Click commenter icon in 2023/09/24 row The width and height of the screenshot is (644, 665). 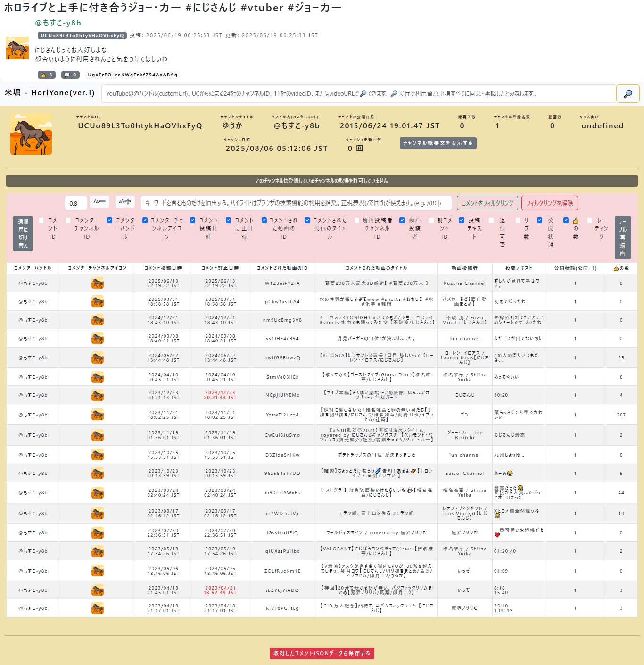coord(98,492)
